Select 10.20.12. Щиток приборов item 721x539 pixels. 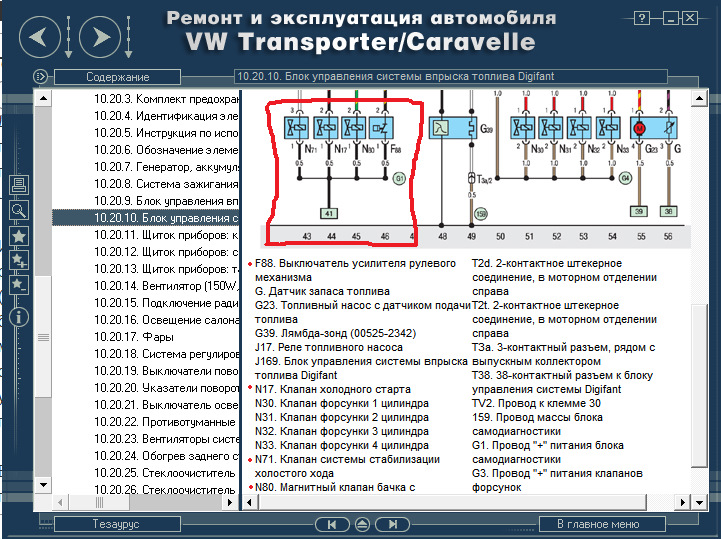tap(166, 252)
